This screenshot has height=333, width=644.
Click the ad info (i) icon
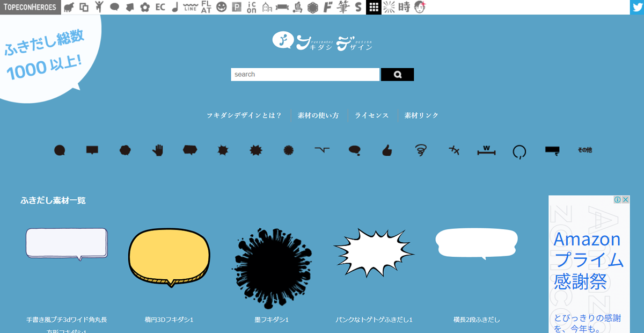point(618,199)
